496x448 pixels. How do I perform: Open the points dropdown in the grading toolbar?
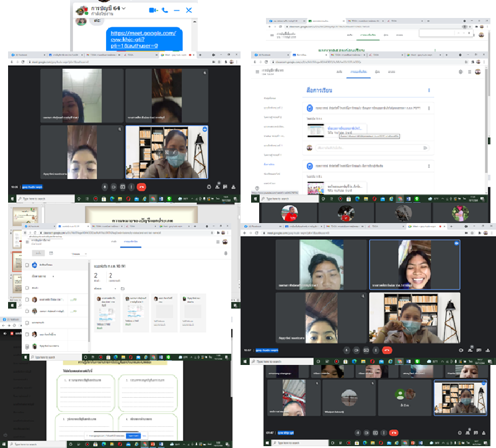[79, 253]
